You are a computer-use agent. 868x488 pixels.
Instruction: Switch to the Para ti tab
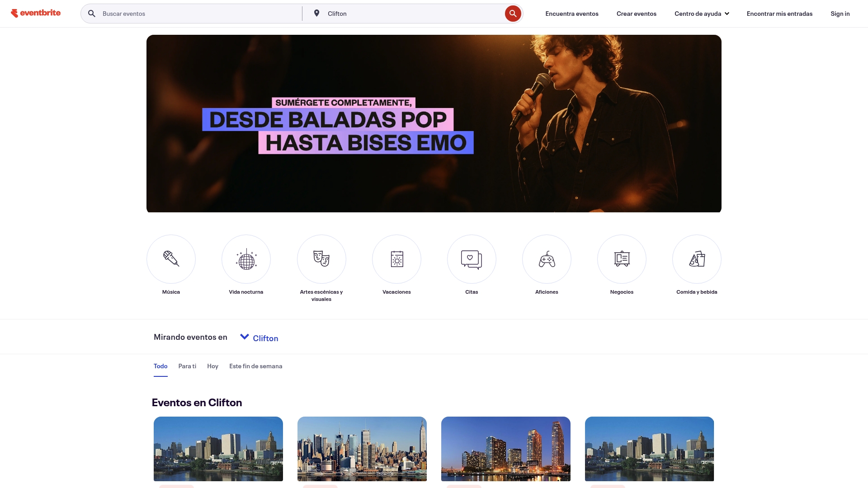point(187,366)
